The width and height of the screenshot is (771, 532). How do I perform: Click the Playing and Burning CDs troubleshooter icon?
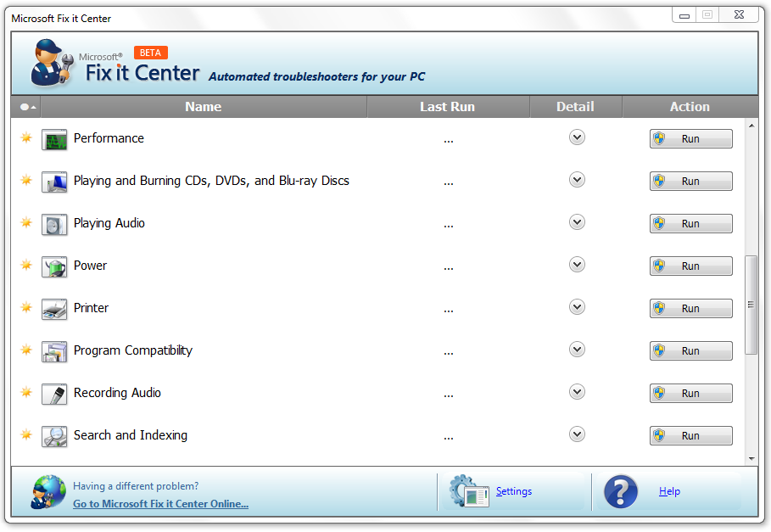(54, 182)
